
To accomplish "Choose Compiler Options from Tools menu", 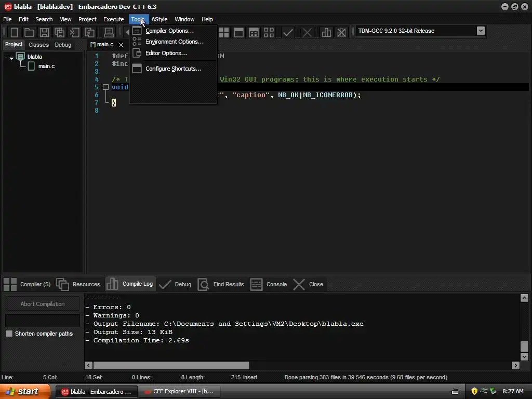I will 173,31.
